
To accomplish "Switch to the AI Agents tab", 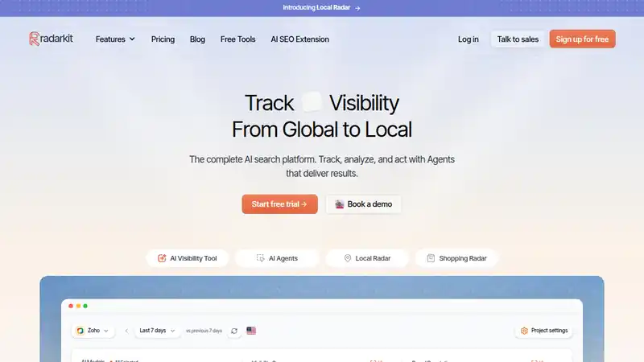I will tap(277, 258).
